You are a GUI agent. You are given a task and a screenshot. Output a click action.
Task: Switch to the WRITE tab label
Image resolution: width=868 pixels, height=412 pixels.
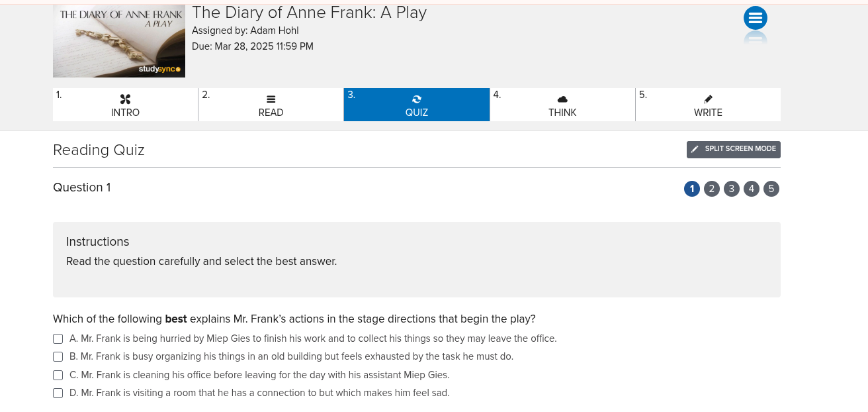708,113
